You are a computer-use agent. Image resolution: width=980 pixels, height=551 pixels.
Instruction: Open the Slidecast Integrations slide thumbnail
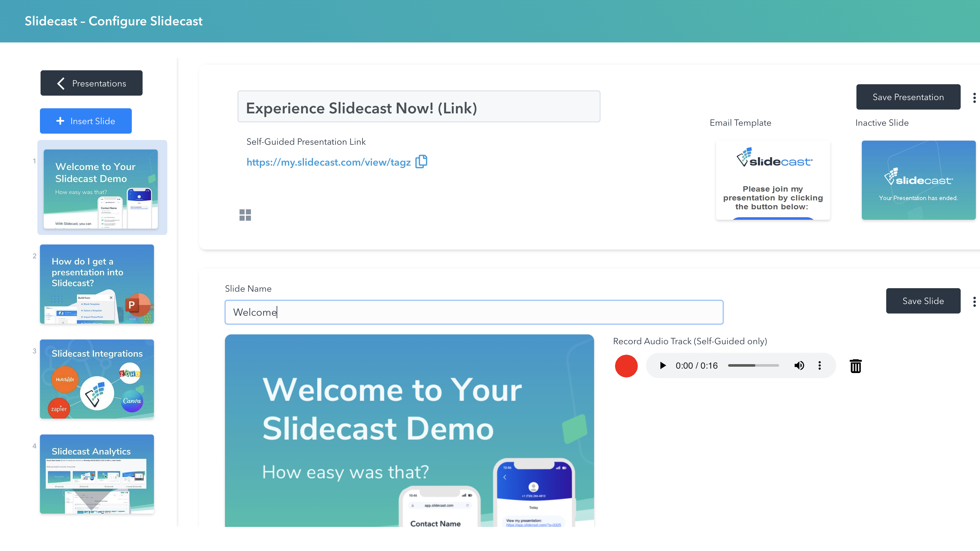pos(97,379)
